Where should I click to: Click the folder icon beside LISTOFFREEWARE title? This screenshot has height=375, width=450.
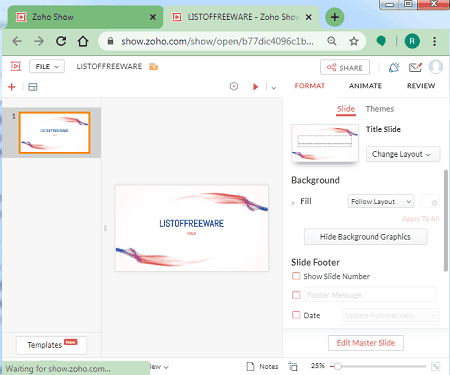tap(154, 67)
